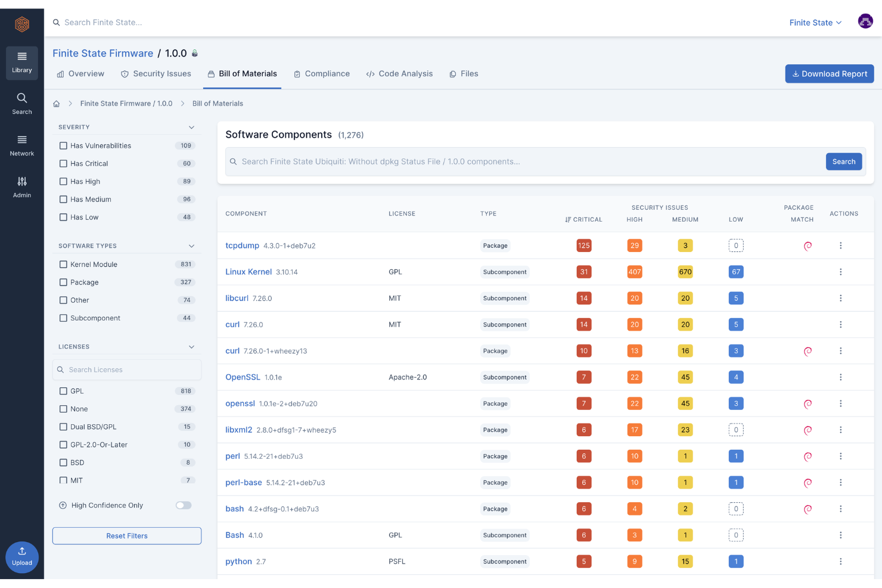The height and width of the screenshot is (588, 882).
Task: Check the Other software type filter
Action: point(63,300)
